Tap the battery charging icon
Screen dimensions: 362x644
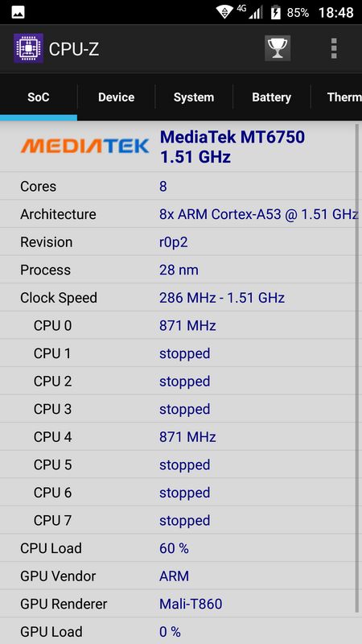[275, 12]
